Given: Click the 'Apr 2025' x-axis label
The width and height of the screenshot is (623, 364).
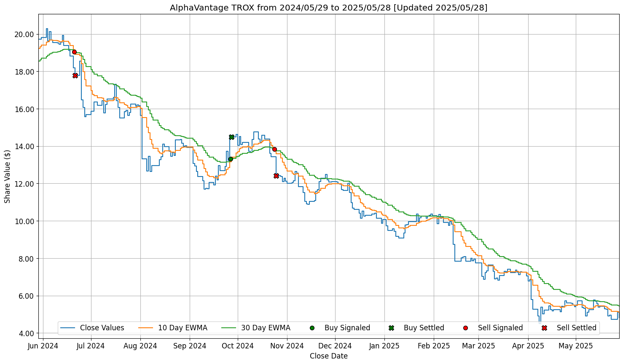Looking at the screenshot, I should pyautogui.click(x=528, y=346).
